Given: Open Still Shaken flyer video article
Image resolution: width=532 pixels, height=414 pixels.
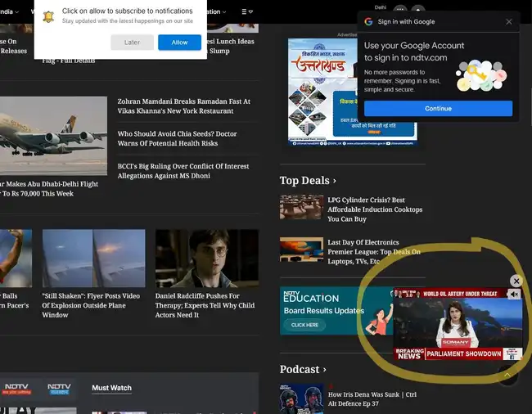Looking at the screenshot, I should 91,305.
